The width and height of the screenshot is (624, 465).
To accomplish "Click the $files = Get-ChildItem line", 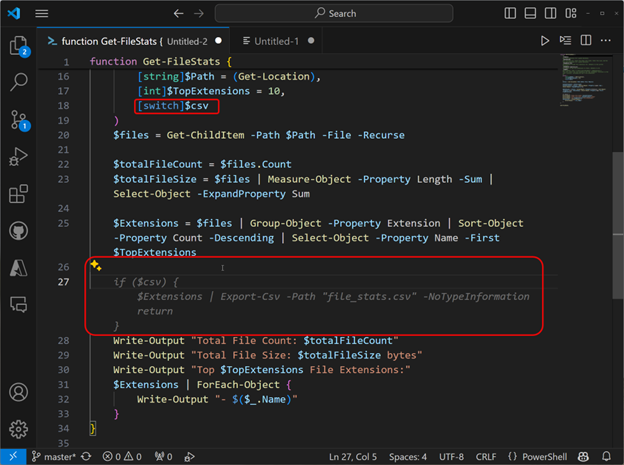I will click(259, 135).
